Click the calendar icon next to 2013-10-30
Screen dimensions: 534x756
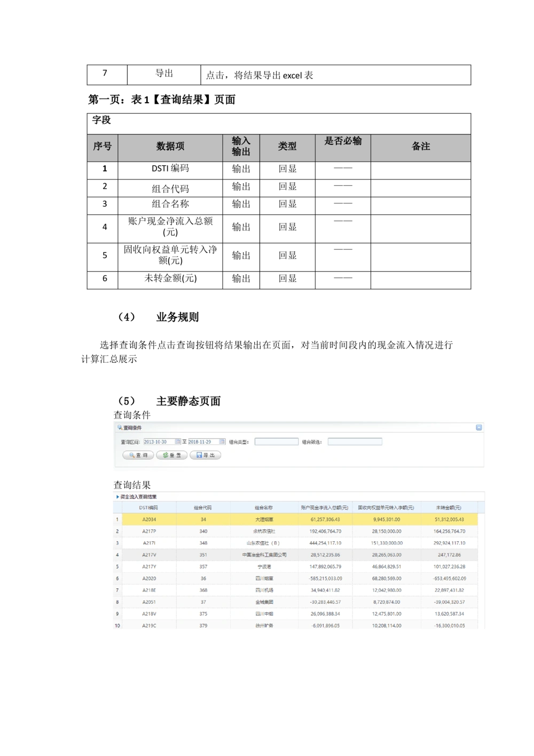[x=178, y=442]
